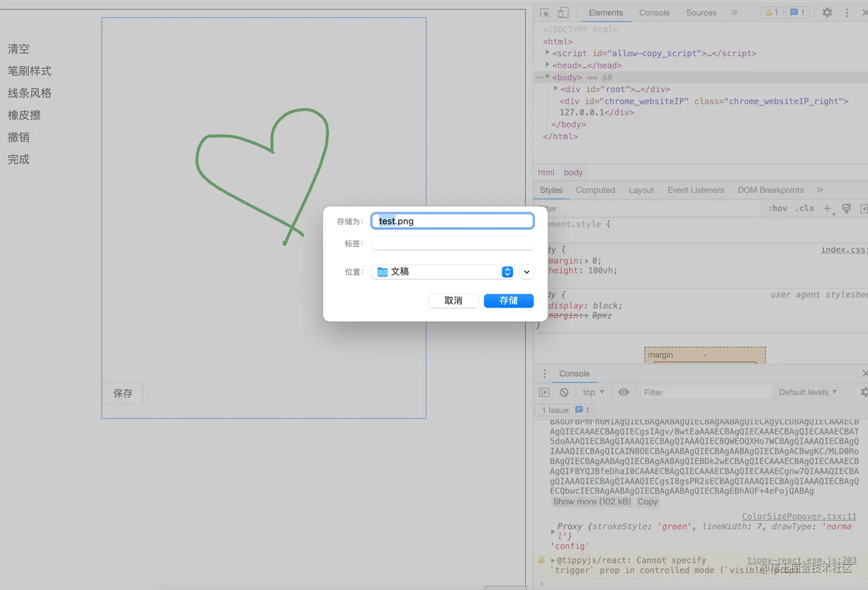Open console settings gear icon

[864, 393]
